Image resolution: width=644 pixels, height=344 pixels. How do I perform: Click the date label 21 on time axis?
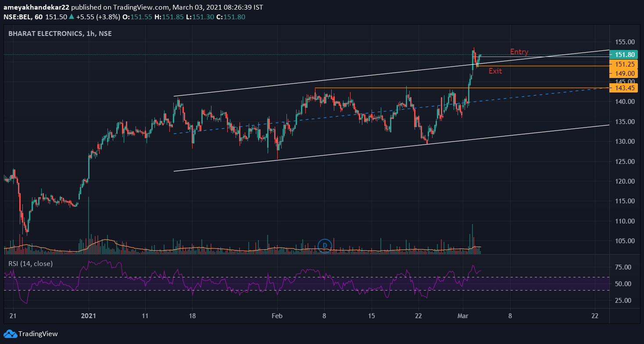pos(13,316)
